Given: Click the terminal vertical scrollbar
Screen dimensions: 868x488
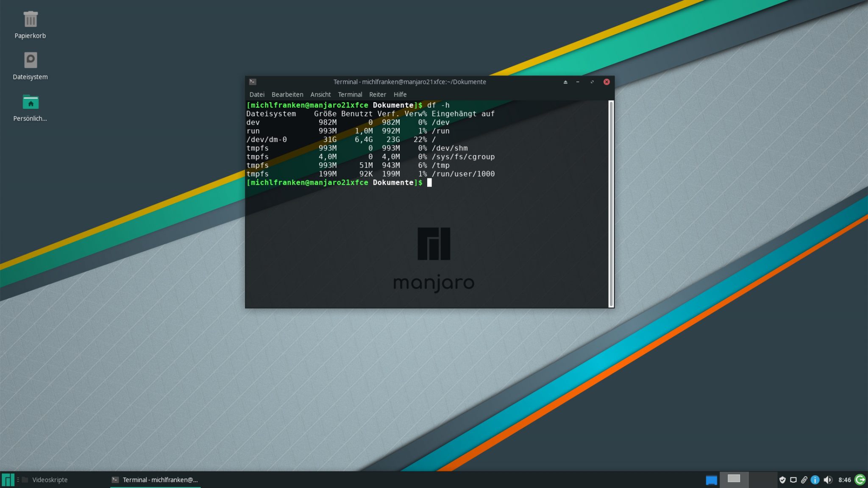Looking at the screenshot, I should tap(611, 204).
